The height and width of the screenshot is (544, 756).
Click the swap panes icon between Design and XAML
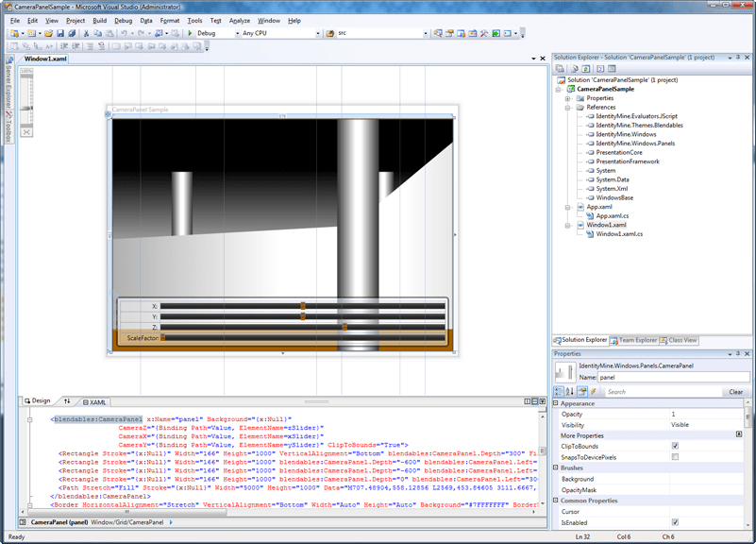67,401
